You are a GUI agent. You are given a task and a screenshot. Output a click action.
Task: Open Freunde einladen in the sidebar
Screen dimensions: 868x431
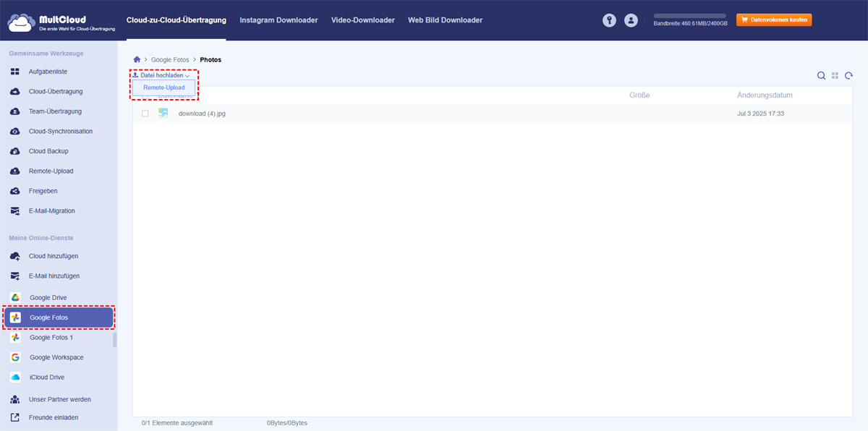(x=54, y=417)
